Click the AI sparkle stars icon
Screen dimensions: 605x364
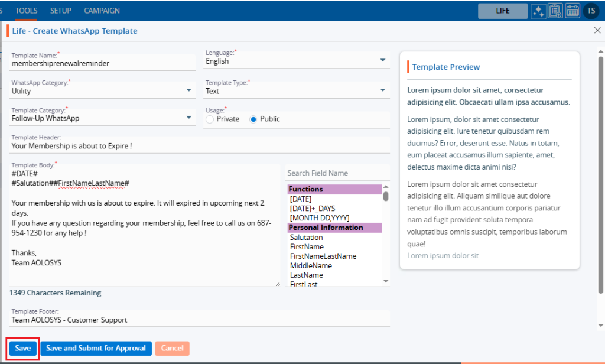tap(538, 11)
